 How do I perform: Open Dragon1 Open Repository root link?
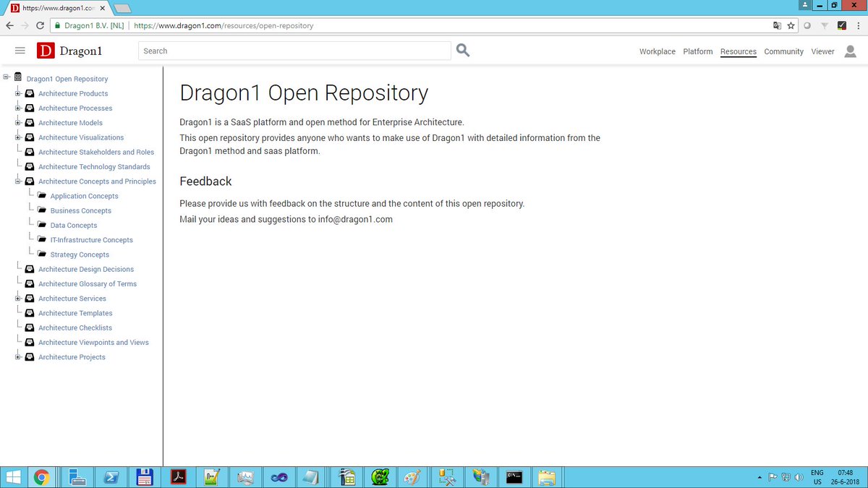[67, 79]
